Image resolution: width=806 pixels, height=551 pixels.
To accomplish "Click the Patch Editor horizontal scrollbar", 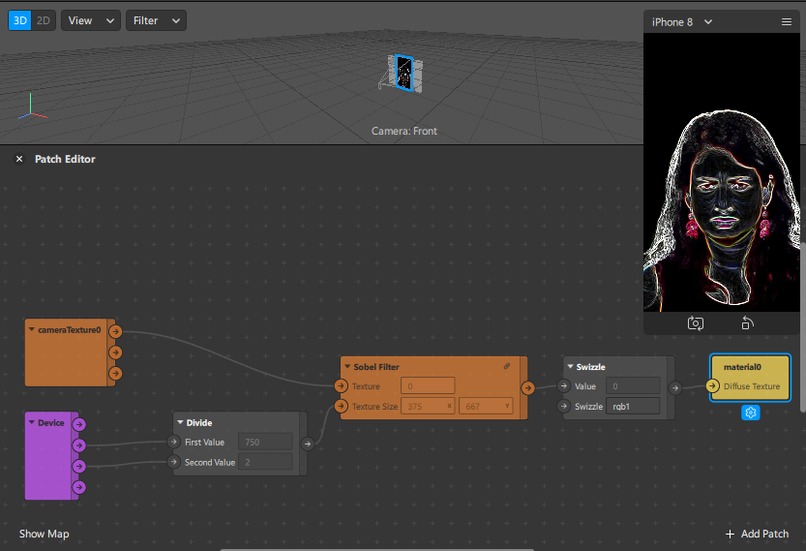I will 377,549.
